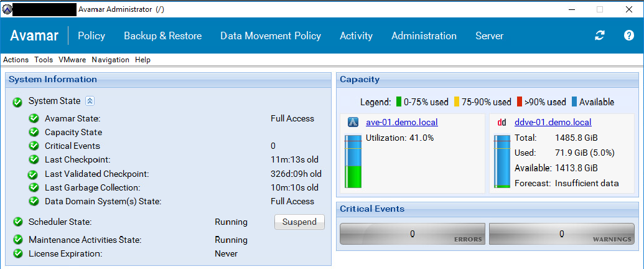This screenshot has width=644, height=269.
Task: Collapse the System State details
Action: [x=90, y=101]
